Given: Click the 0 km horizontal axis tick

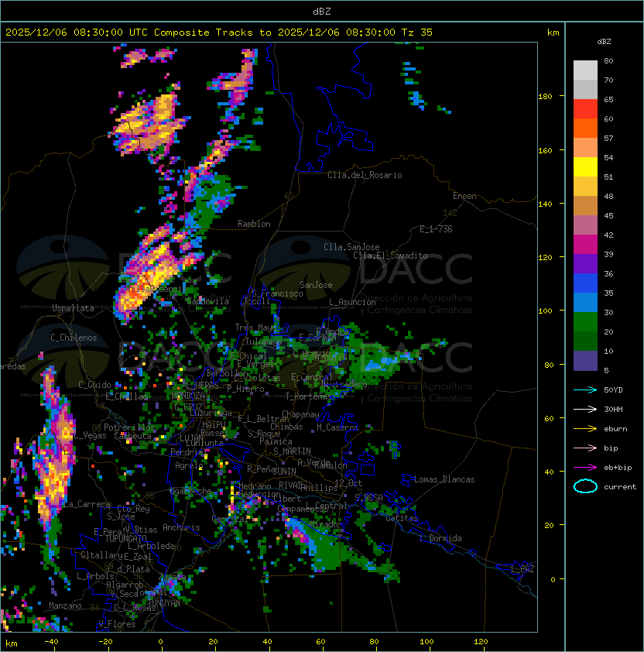Looking at the screenshot, I should point(161,642).
